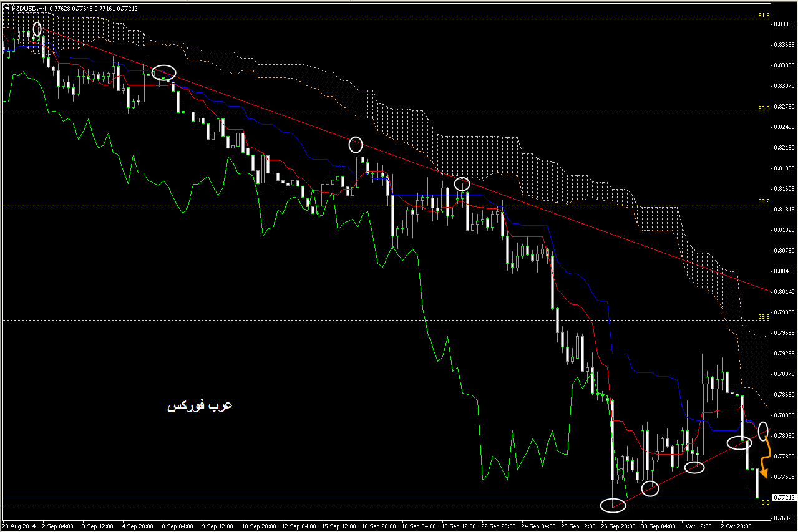The image size is (798, 532).
Task: Select the 61.8 Fibonacci level label
Action: (764, 16)
